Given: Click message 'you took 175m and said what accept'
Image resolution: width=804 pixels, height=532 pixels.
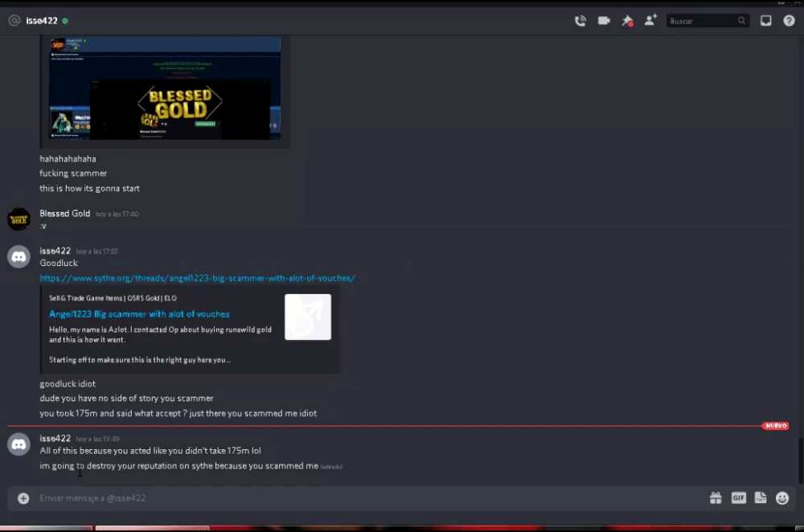Looking at the screenshot, I should (x=178, y=413).
